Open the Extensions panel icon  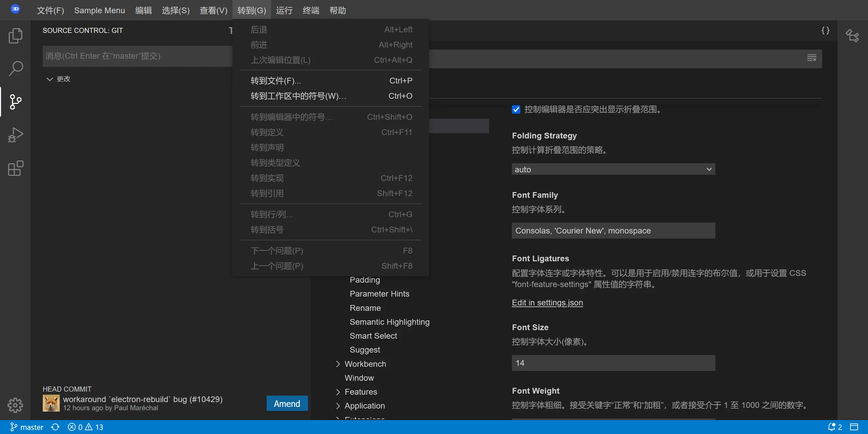[x=15, y=168]
